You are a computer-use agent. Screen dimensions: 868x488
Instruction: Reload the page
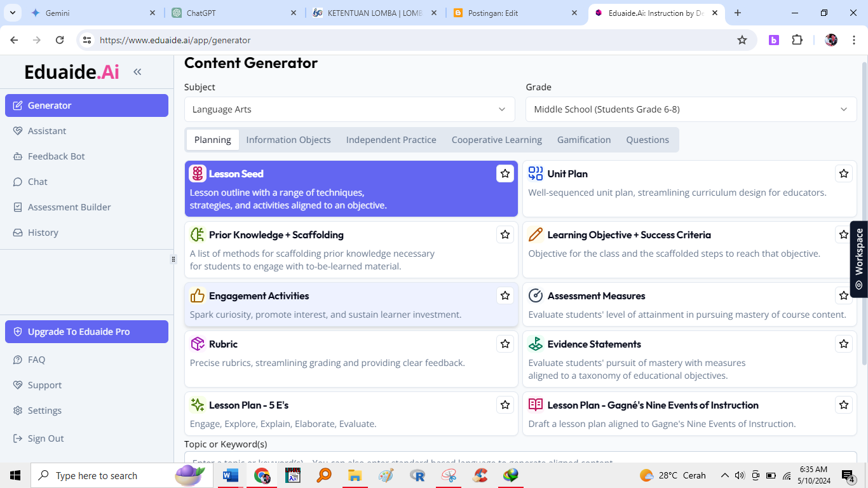click(x=60, y=40)
